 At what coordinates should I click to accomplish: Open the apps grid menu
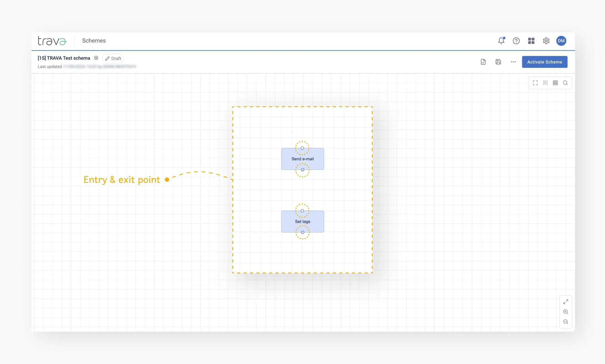[531, 41]
